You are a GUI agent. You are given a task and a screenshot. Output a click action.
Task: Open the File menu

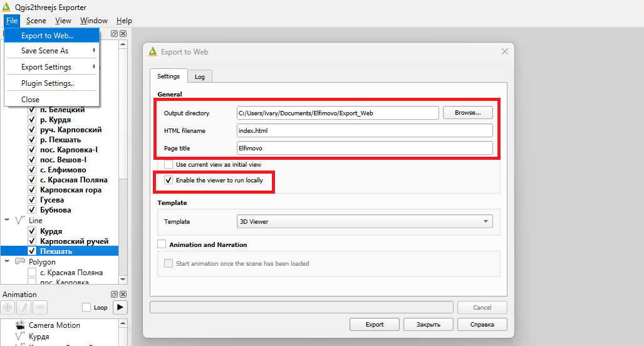[x=12, y=21]
